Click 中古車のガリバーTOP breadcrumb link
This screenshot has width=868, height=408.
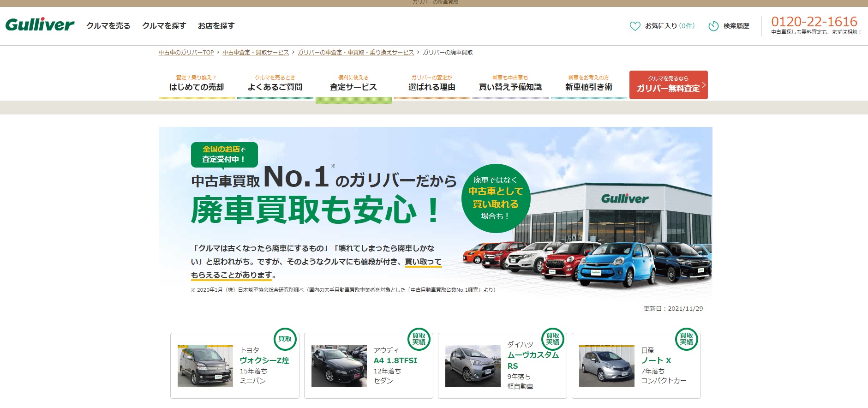pyautogui.click(x=186, y=53)
